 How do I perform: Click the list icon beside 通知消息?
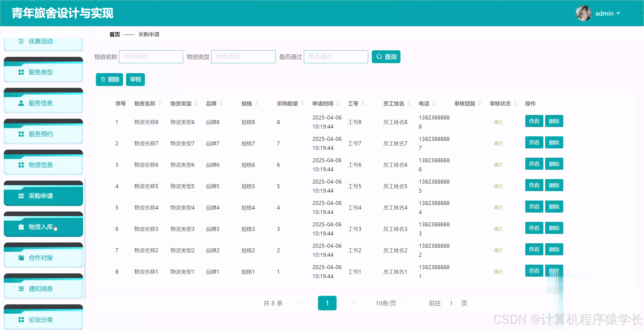21,289
